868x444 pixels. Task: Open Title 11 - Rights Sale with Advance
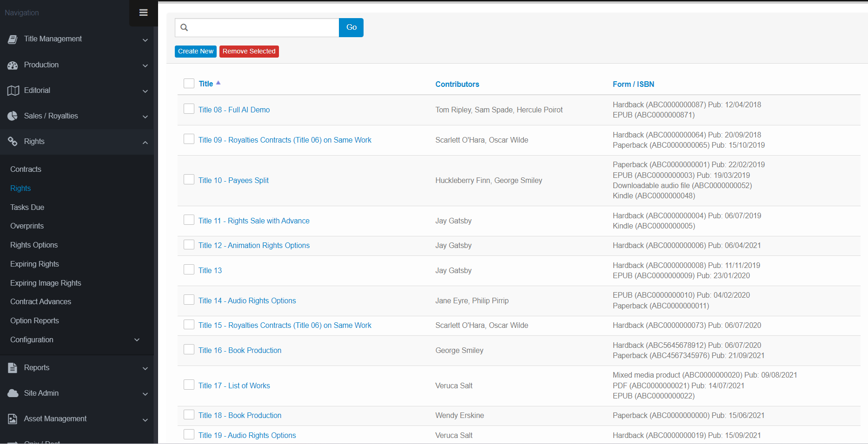[254, 221]
